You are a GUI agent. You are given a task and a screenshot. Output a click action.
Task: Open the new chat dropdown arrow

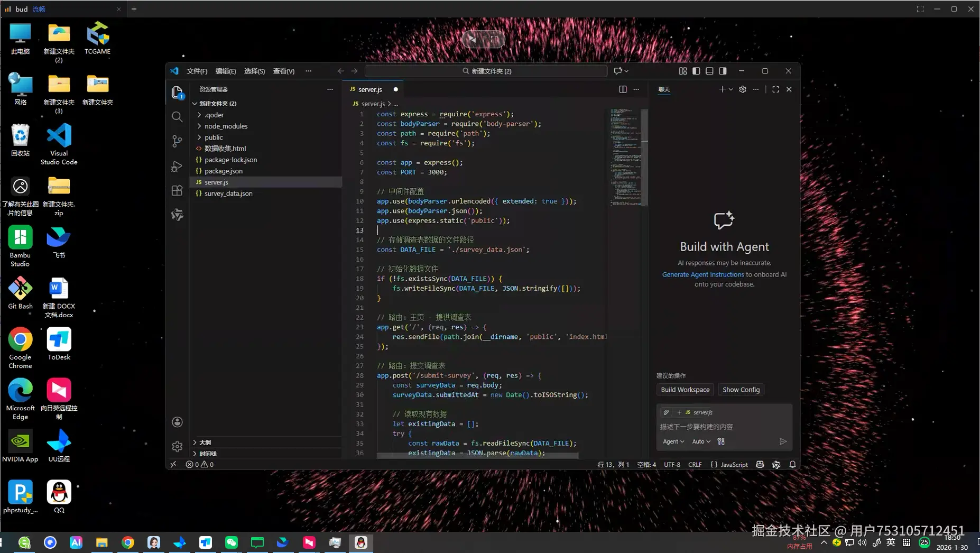(x=731, y=89)
